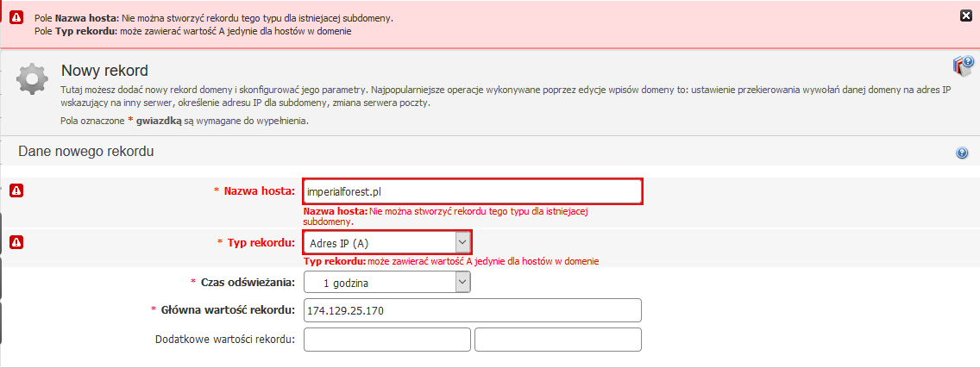This screenshot has width=980, height=368.
Task: Click the blue question mark in Dane nowego rekordu
Action: (962, 153)
